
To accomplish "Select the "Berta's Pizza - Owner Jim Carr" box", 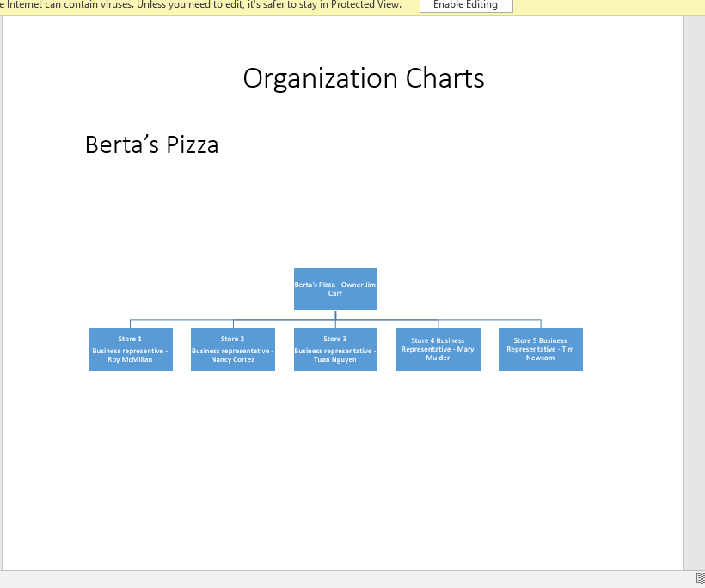I will pyautogui.click(x=335, y=289).
